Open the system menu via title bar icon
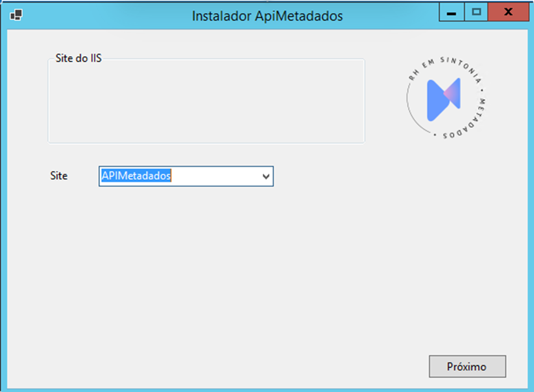The height and width of the screenshot is (392, 534). 16,15
